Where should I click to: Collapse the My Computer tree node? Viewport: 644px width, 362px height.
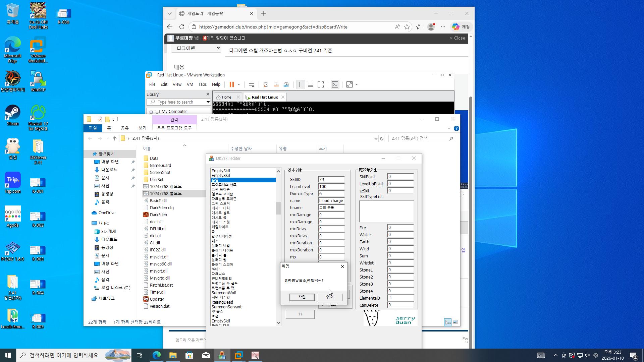point(151,112)
